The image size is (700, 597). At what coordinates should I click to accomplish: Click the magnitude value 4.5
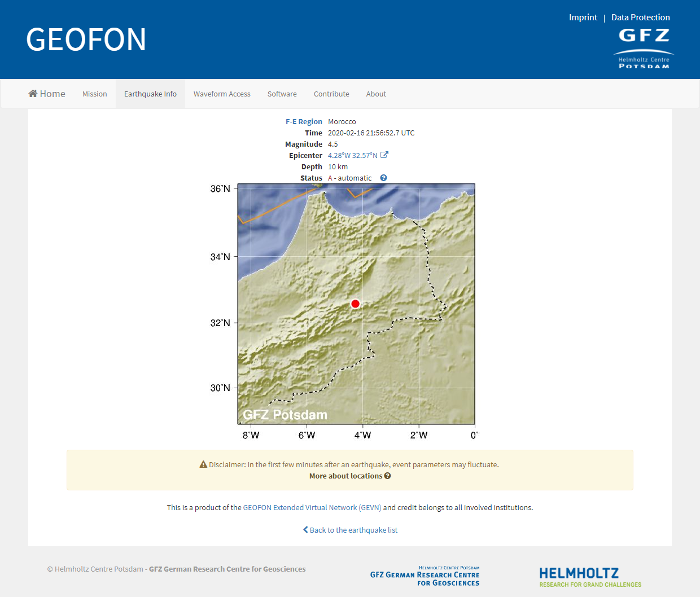[x=333, y=144]
